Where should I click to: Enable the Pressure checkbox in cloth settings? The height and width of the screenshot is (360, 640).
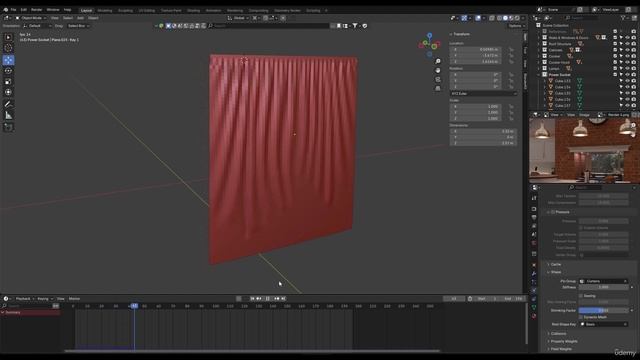553,212
